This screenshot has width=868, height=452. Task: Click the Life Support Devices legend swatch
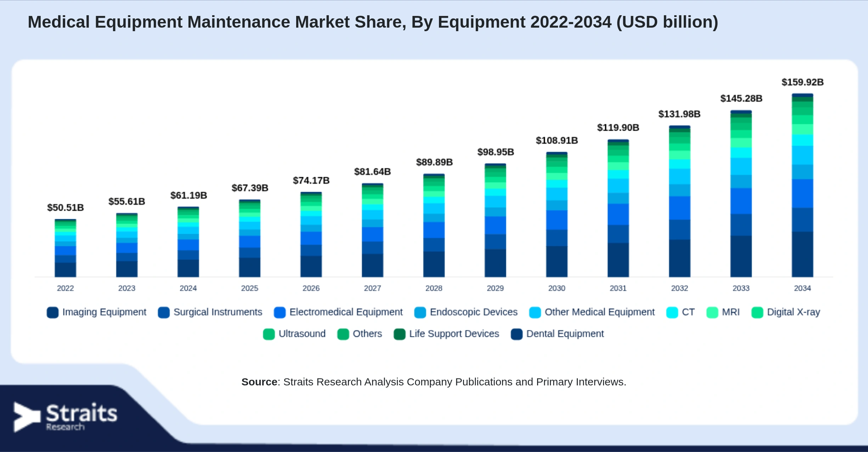400,334
